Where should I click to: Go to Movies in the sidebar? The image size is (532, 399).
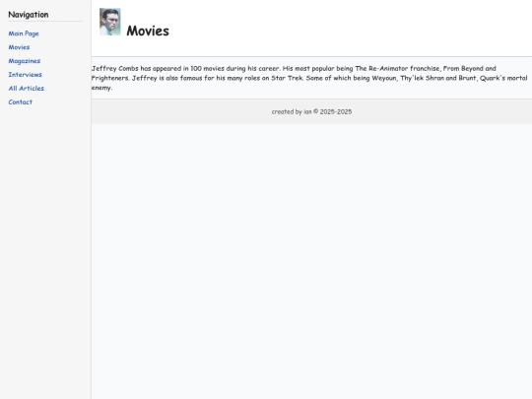click(19, 47)
